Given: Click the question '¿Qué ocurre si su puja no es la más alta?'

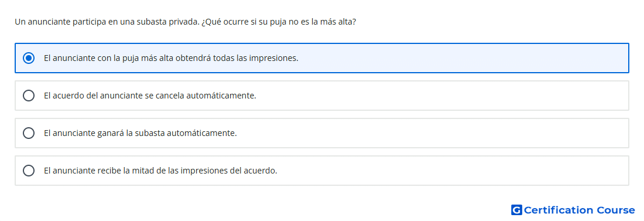Looking at the screenshot, I should pyautogui.click(x=279, y=22).
